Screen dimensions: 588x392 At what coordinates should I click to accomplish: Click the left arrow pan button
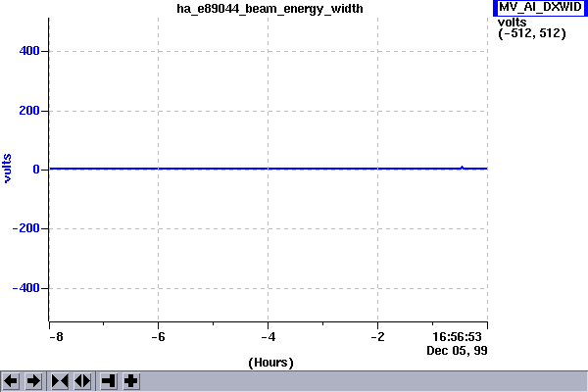coord(11,381)
